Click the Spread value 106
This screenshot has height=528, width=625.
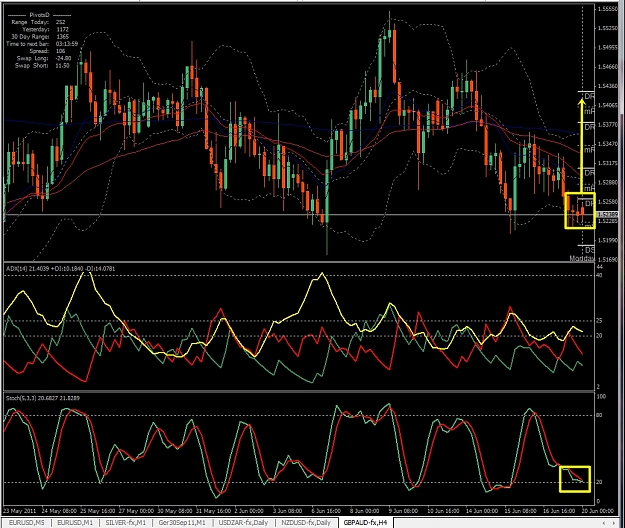click(x=60, y=51)
